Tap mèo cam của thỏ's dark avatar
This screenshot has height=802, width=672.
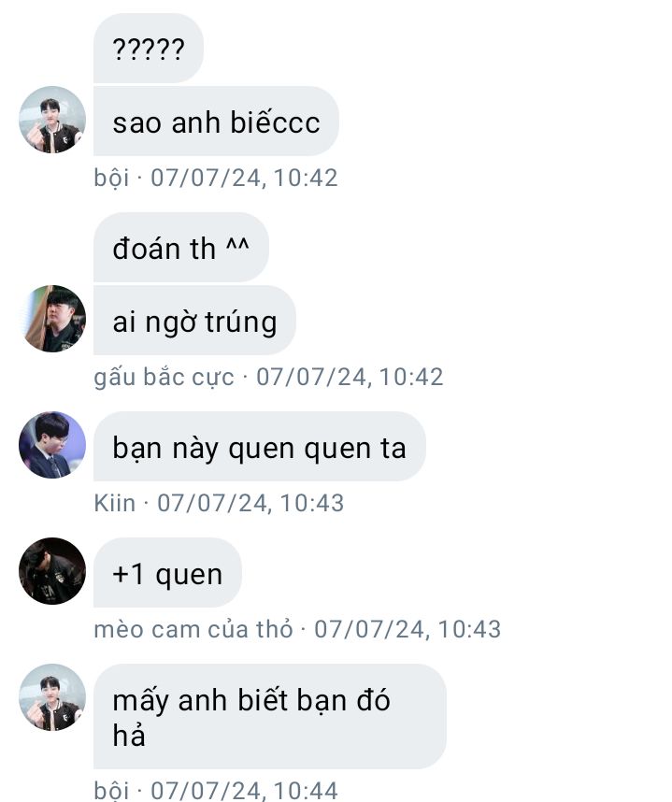pyautogui.click(x=52, y=571)
